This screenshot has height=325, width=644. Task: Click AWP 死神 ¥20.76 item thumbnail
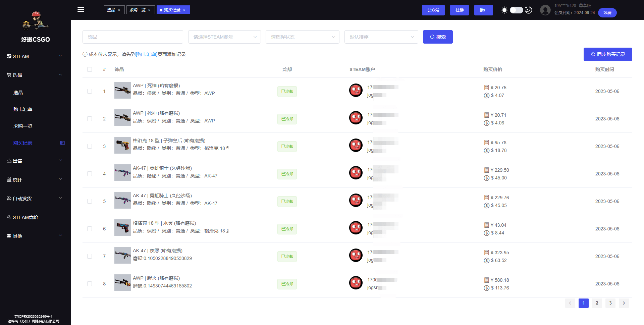[x=123, y=90]
